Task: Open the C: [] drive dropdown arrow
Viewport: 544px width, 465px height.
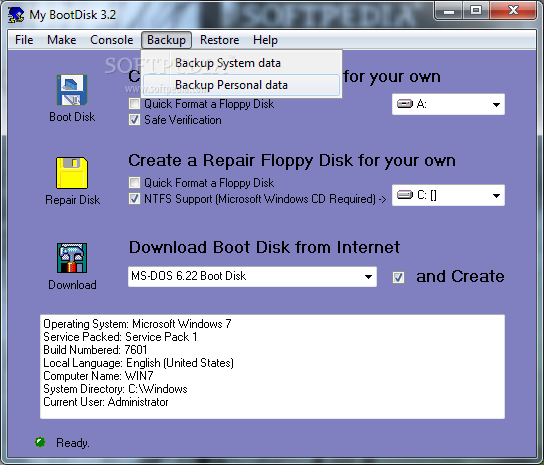Action: tap(496, 195)
